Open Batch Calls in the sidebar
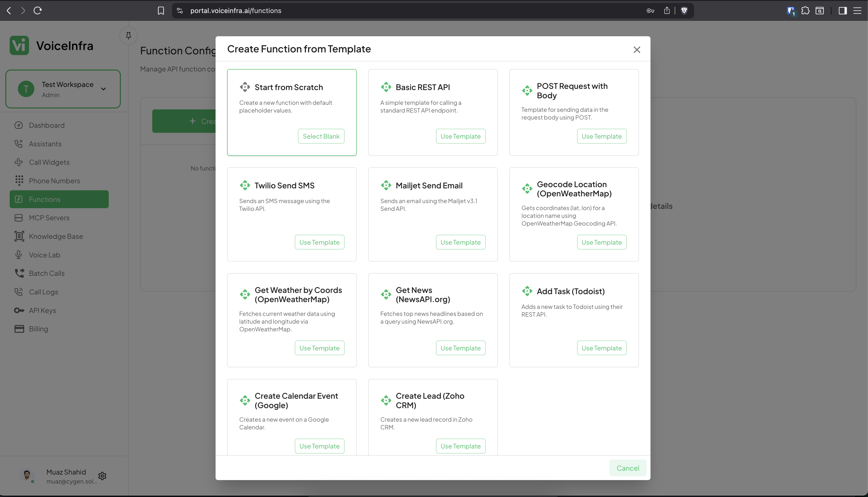Viewport: 868px width, 497px height. pyautogui.click(x=59, y=273)
